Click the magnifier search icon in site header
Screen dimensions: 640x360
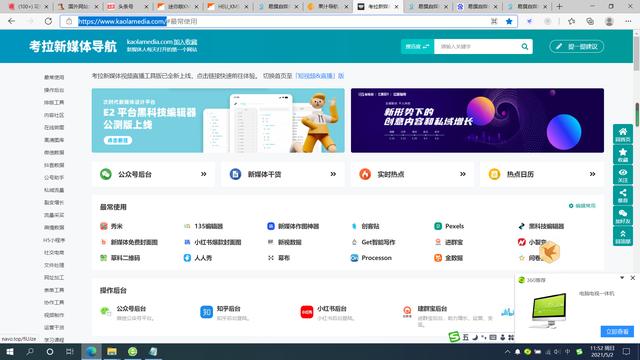point(524,47)
